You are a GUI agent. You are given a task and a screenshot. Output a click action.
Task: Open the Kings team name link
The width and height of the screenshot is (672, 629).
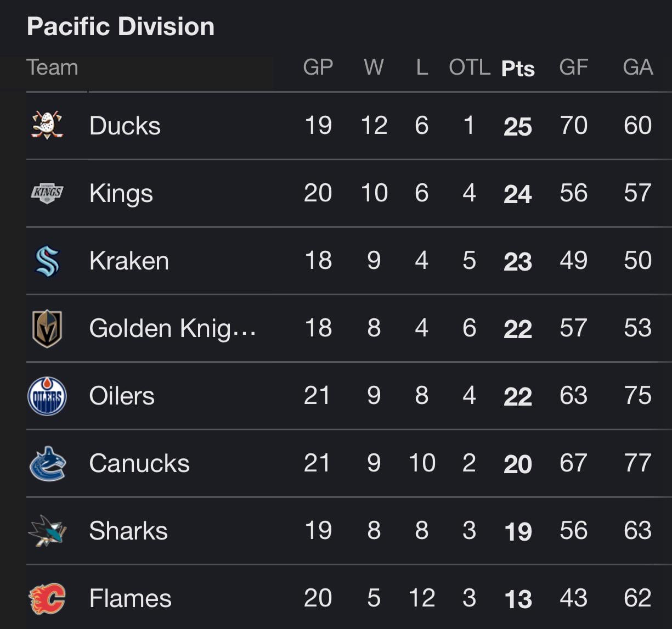[x=121, y=193]
